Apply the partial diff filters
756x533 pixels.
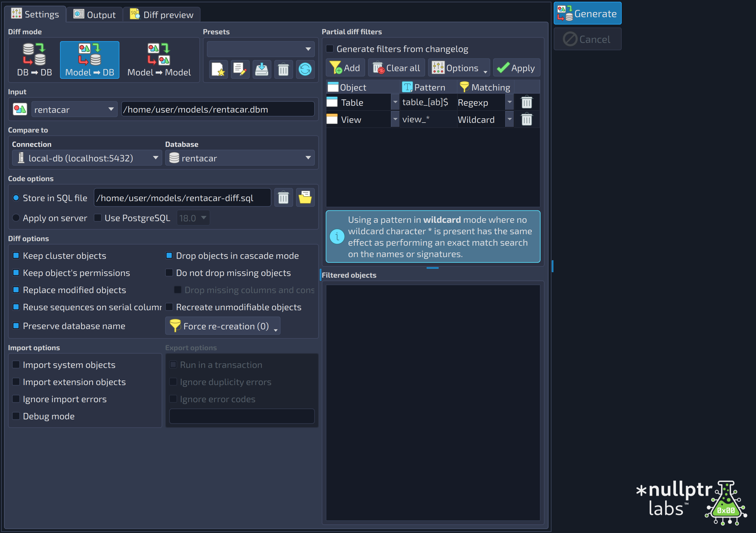[517, 68]
